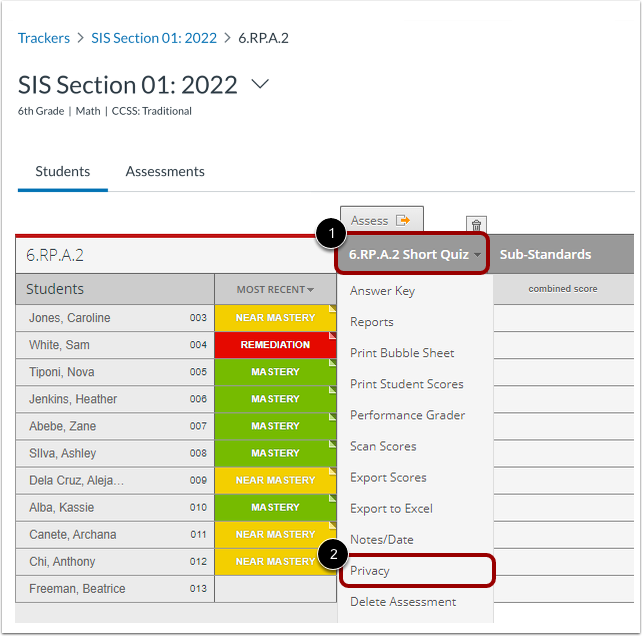Screen dimensions: 642x636
Task: Open the Assess button
Action: pyautogui.click(x=382, y=220)
